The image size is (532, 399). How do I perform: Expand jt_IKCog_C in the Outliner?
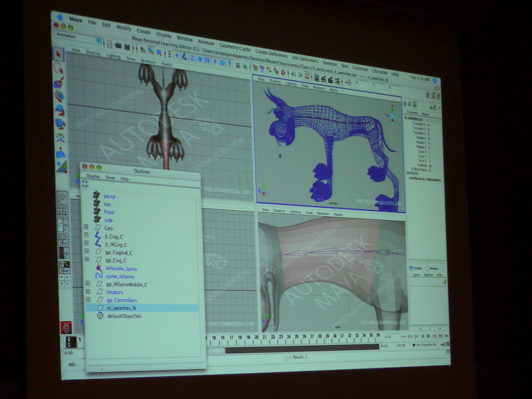coord(86,243)
